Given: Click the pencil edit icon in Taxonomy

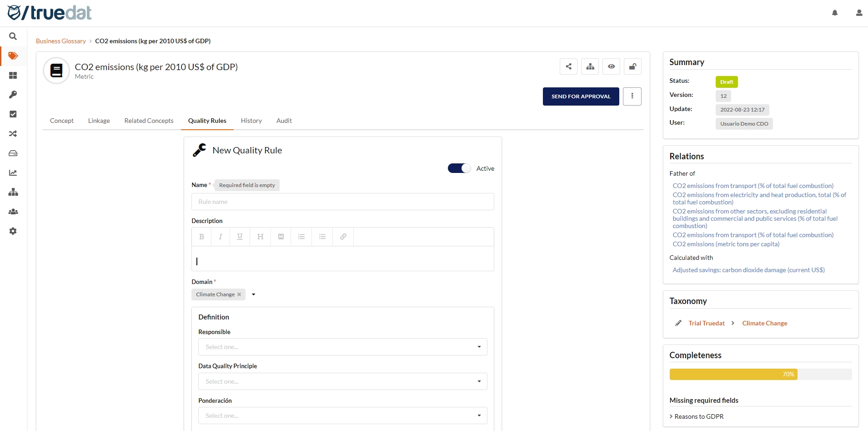Looking at the screenshot, I should 678,323.
